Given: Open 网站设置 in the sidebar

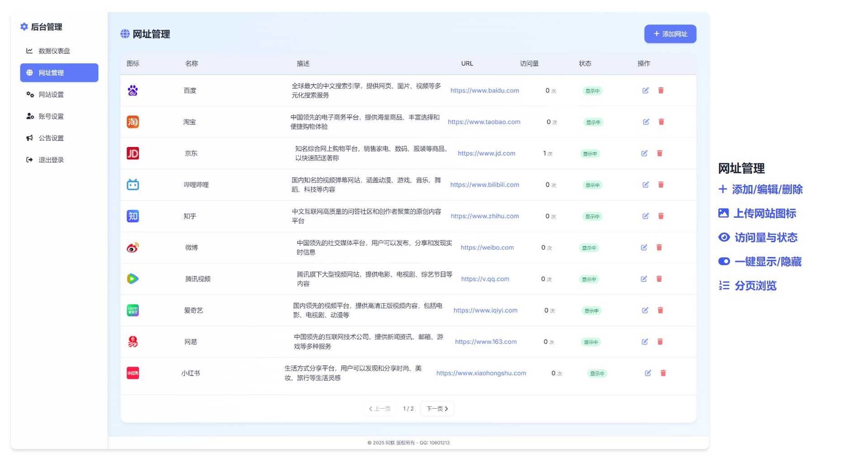Looking at the screenshot, I should 51,95.
